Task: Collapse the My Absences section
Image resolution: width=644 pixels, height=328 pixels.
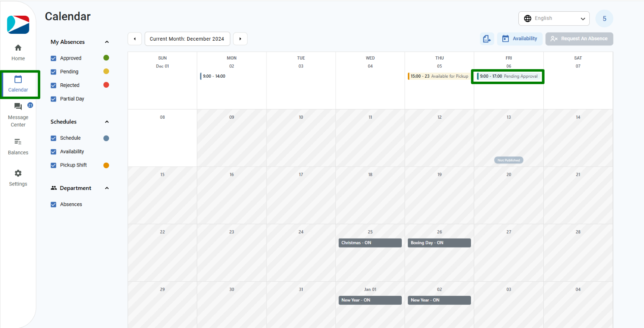Action: pos(107,42)
